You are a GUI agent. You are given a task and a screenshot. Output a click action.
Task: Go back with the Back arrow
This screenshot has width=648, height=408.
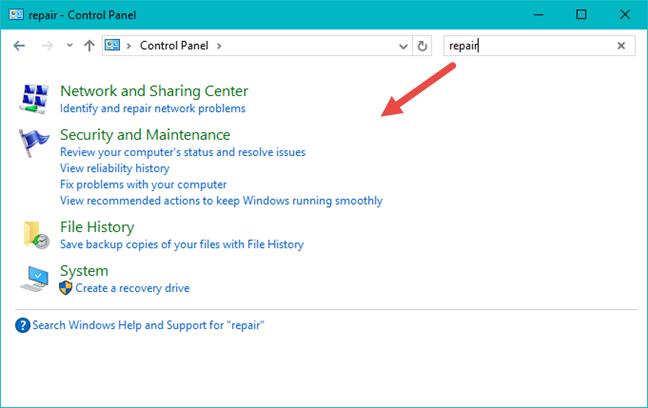point(20,46)
